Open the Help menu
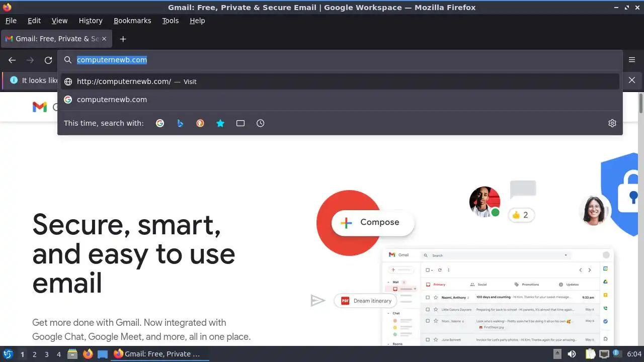 click(197, 21)
